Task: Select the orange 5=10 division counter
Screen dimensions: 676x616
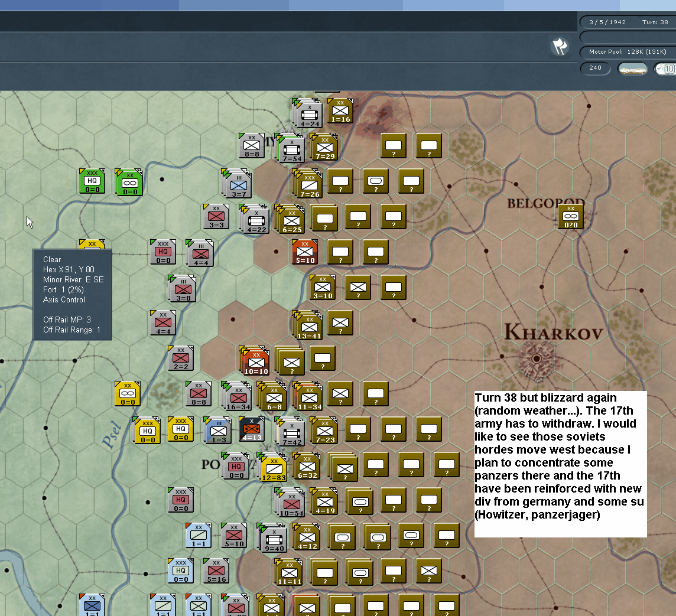Action: coord(305,252)
